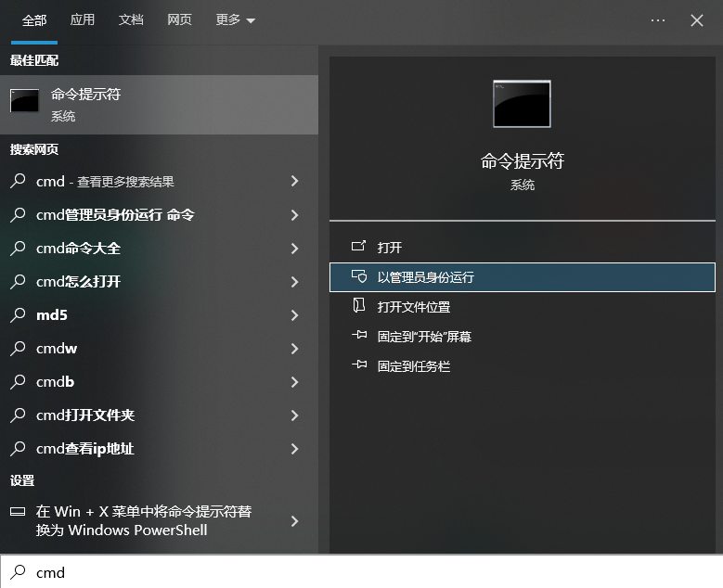The image size is (723, 588).
Task: Expand arrow for cmd命令大全
Action: coord(294,249)
